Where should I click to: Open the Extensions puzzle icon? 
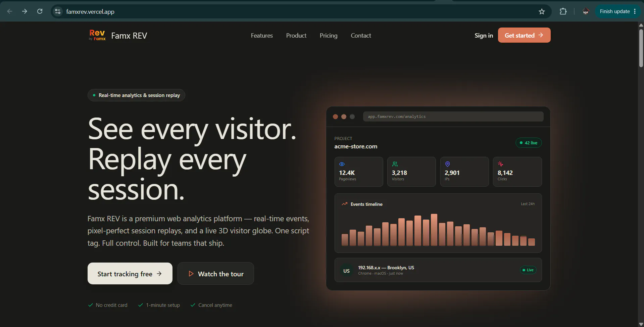click(563, 11)
